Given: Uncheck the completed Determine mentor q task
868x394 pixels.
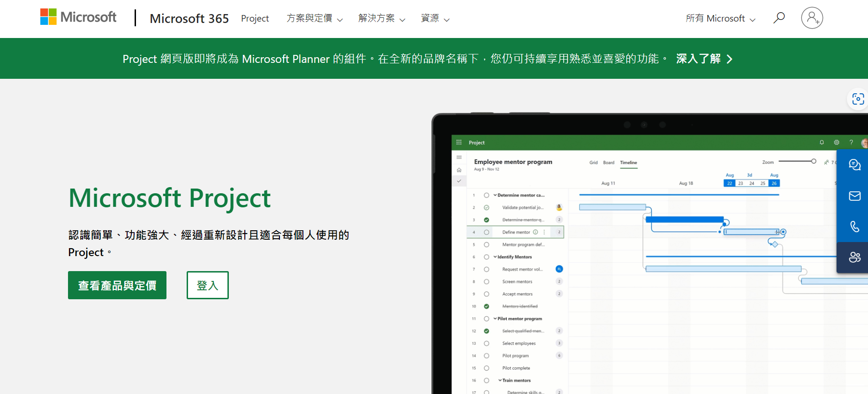Looking at the screenshot, I should click(x=486, y=220).
